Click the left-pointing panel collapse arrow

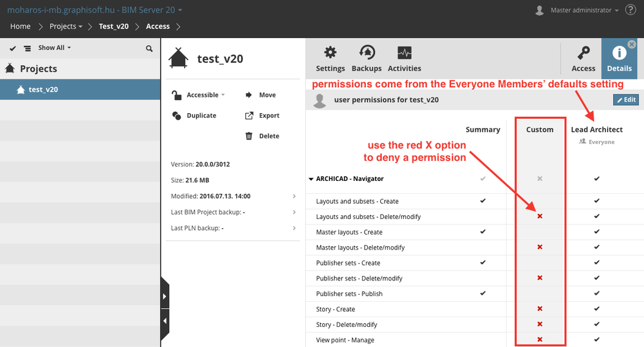[x=165, y=321]
